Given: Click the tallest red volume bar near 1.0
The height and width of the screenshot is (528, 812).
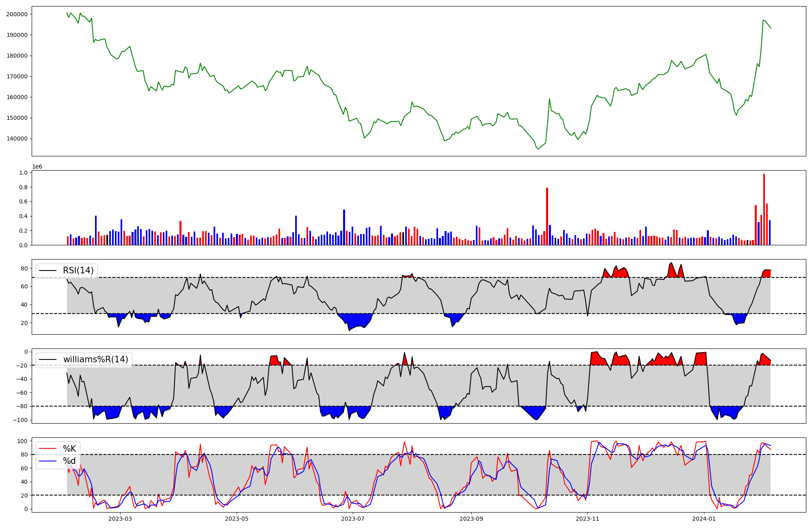Looking at the screenshot, I should (764, 210).
